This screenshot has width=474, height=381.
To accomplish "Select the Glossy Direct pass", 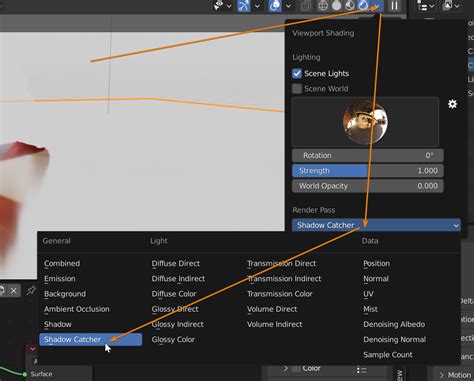I will (x=175, y=309).
